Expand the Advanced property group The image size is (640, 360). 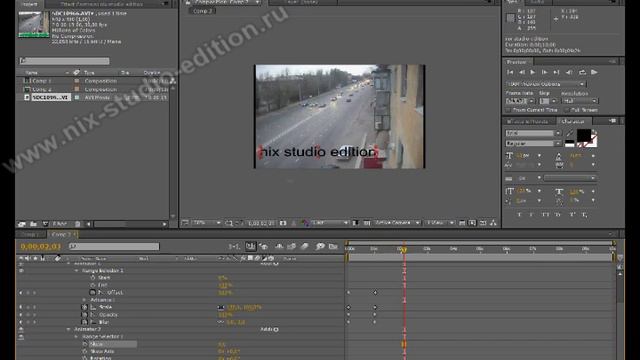[84, 300]
